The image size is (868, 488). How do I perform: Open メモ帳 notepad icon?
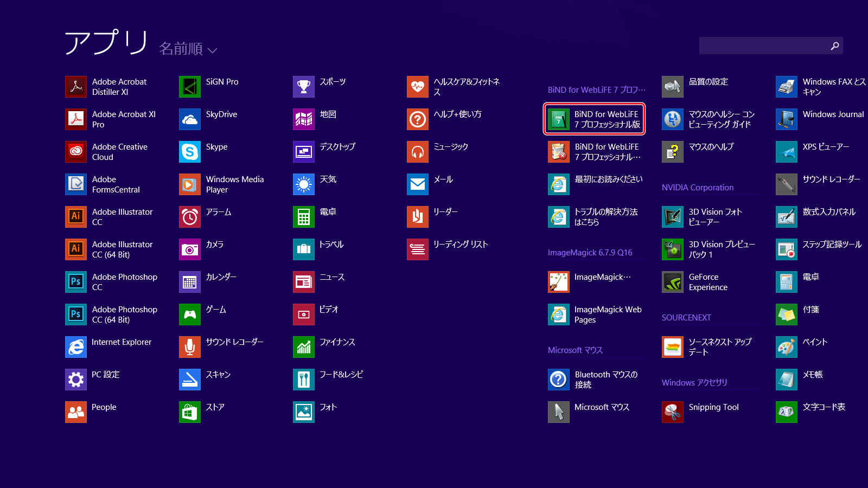coord(787,380)
